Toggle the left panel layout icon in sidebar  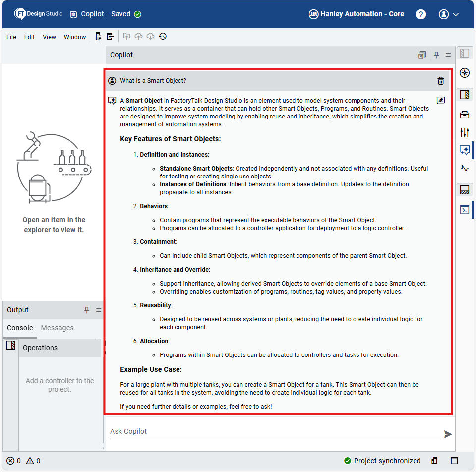pos(465,53)
